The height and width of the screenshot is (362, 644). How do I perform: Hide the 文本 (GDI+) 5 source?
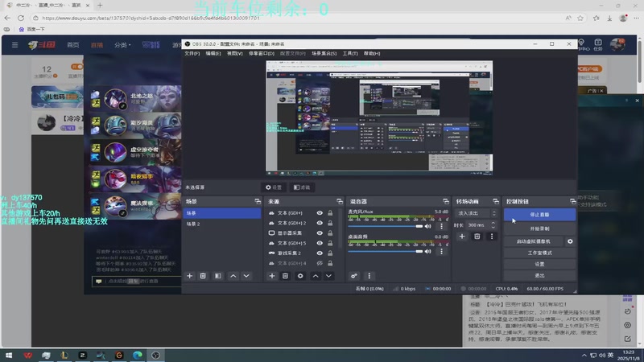tap(320, 243)
